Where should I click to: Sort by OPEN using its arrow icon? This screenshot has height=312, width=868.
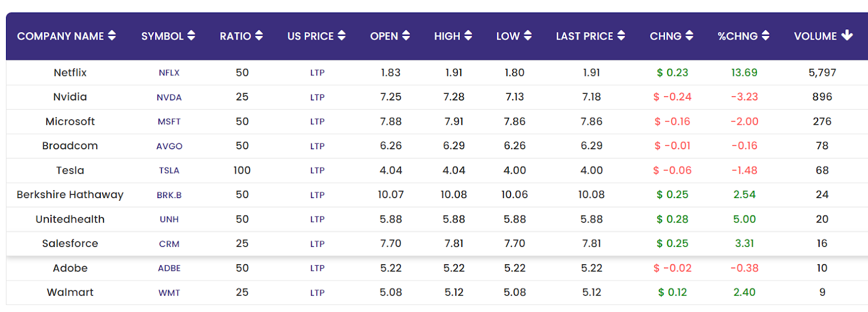406,36
